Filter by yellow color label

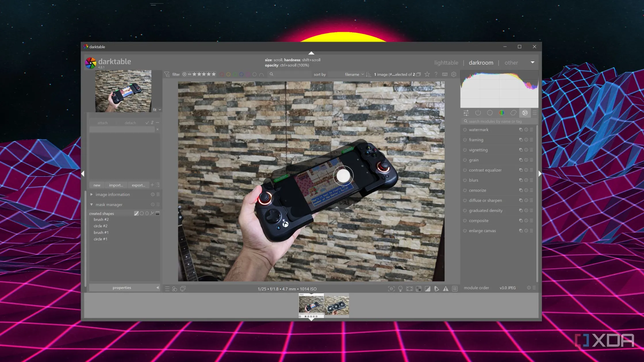(x=228, y=74)
